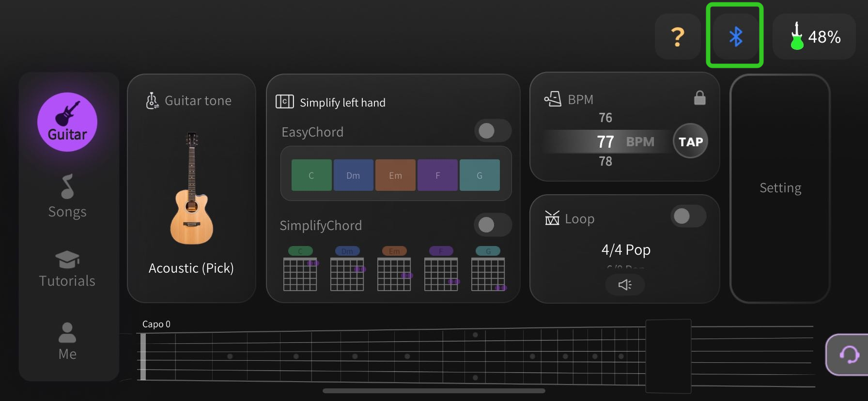Go to the Me profile tab
The height and width of the screenshot is (401, 868).
(67, 341)
